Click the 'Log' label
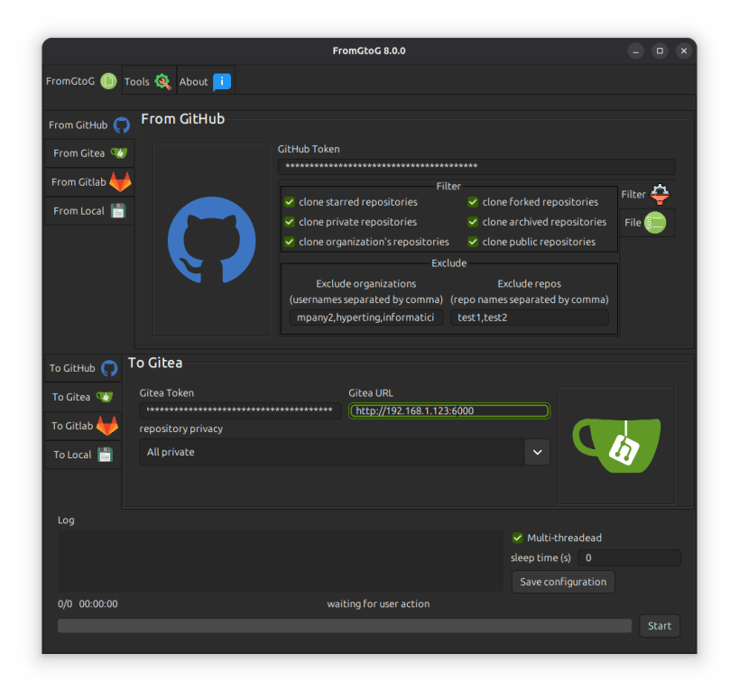 66,520
